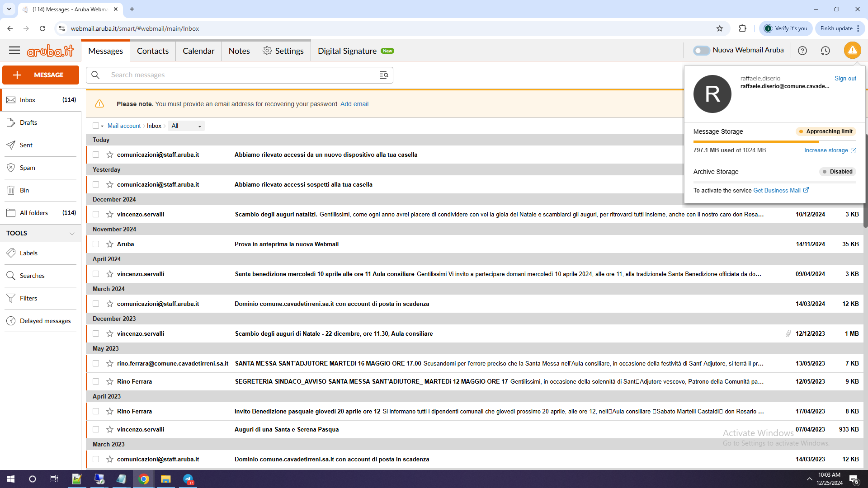Open the Delayed messages tool
Viewport: 868px width, 488px height.
[45, 321]
